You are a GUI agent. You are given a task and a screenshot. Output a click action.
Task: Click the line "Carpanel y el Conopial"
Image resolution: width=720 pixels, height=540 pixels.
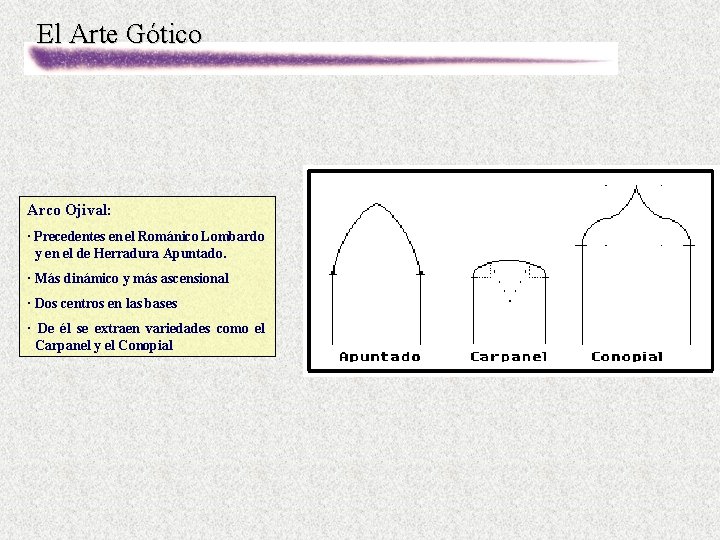104,346
